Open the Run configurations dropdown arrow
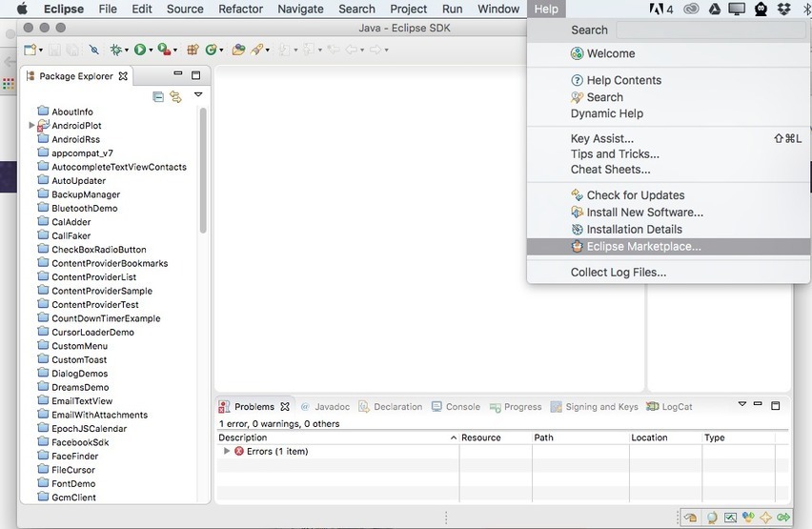Screen dimensions: 812x529 click(x=151, y=51)
